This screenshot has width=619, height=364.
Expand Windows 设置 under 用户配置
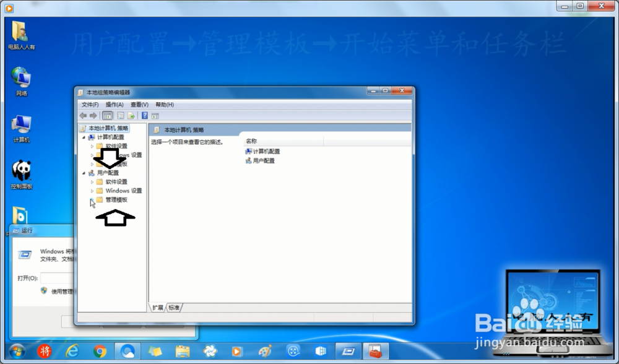pyautogui.click(x=92, y=191)
